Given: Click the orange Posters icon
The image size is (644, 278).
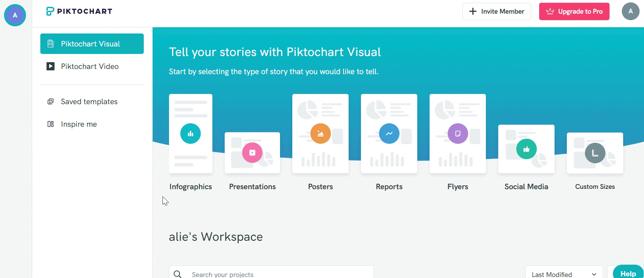Looking at the screenshot, I should (320, 134).
